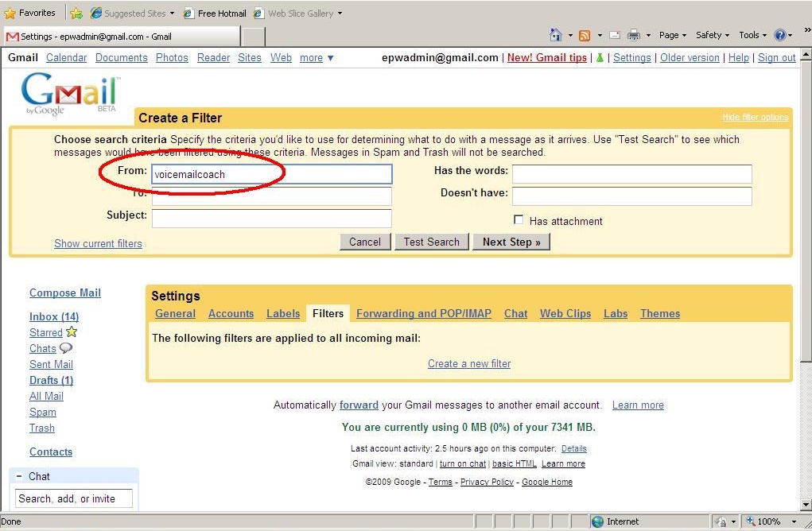Click the New! Gmail tips link

tap(547, 57)
